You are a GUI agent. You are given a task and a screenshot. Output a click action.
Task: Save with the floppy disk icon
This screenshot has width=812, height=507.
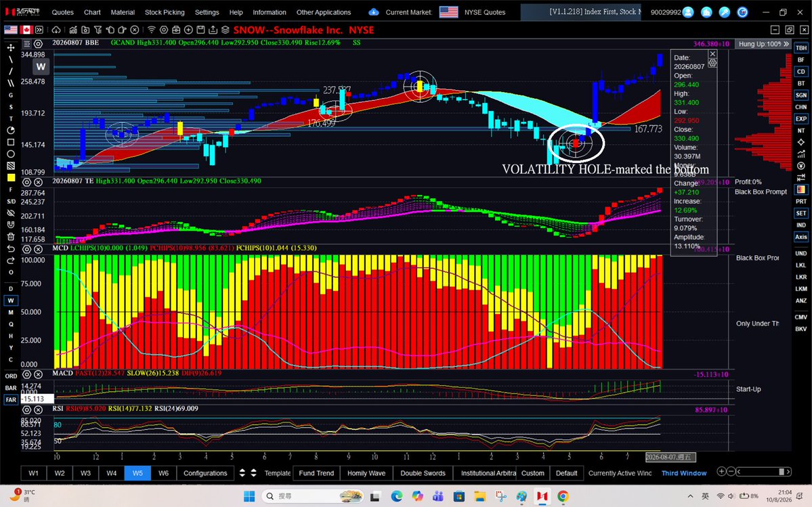coord(200,30)
